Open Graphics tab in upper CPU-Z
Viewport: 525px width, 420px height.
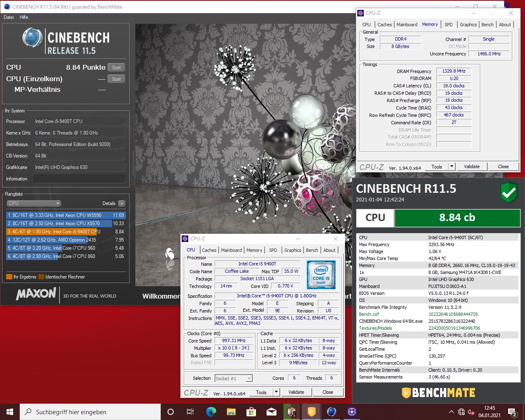click(x=468, y=25)
